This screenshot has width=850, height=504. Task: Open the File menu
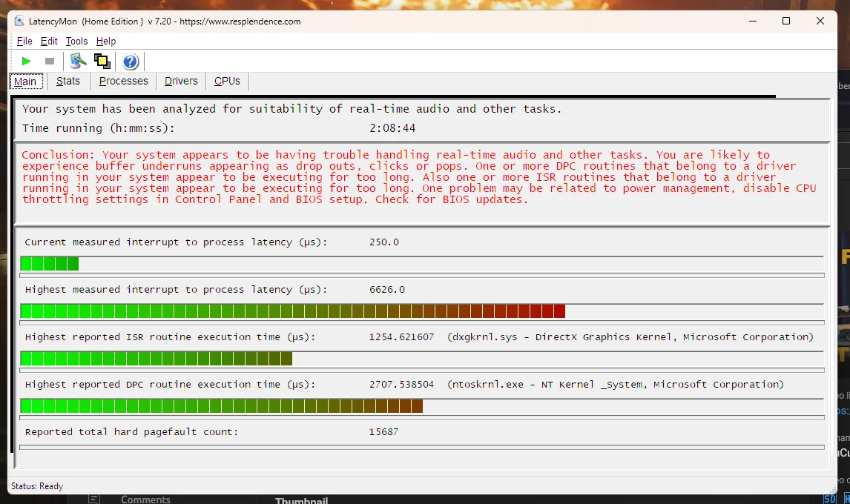(24, 42)
